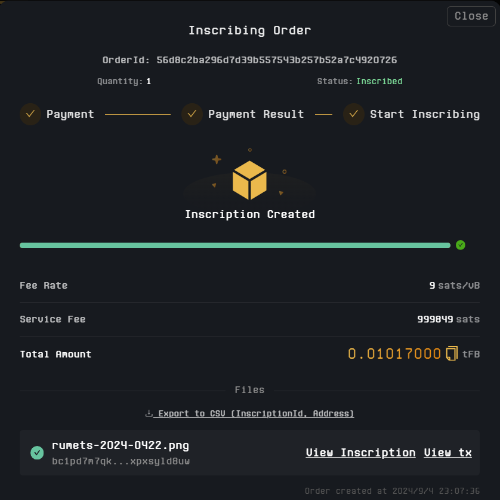The image size is (500, 500).
Task: Click the green progress complete checkmark
Action: click(461, 245)
